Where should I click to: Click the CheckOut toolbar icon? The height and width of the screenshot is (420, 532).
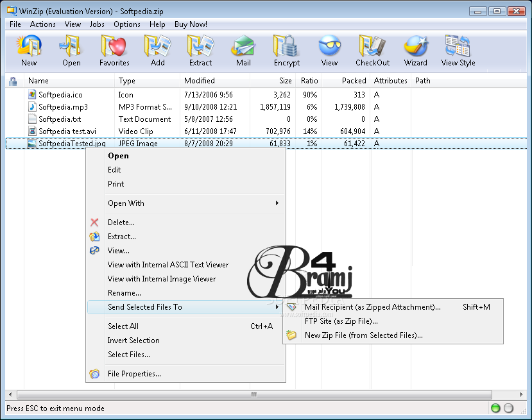tap(372, 51)
